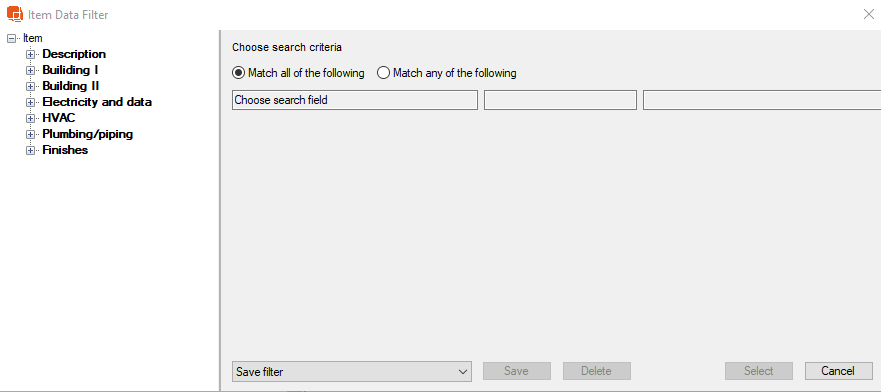The width and height of the screenshot is (881, 392).
Task: Click the Save button
Action: click(x=517, y=371)
